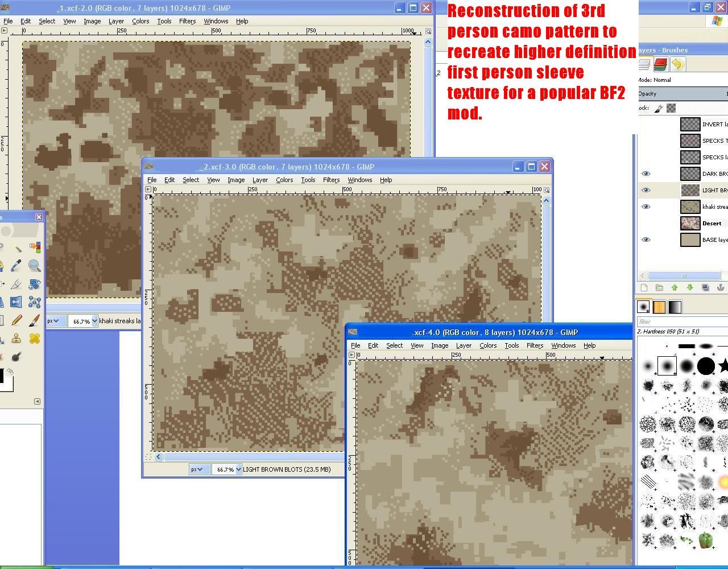This screenshot has width=728, height=569.
Task: Select the Ink pen tool in toolbox
Action: pyautogui.click(x=15, y=284)
